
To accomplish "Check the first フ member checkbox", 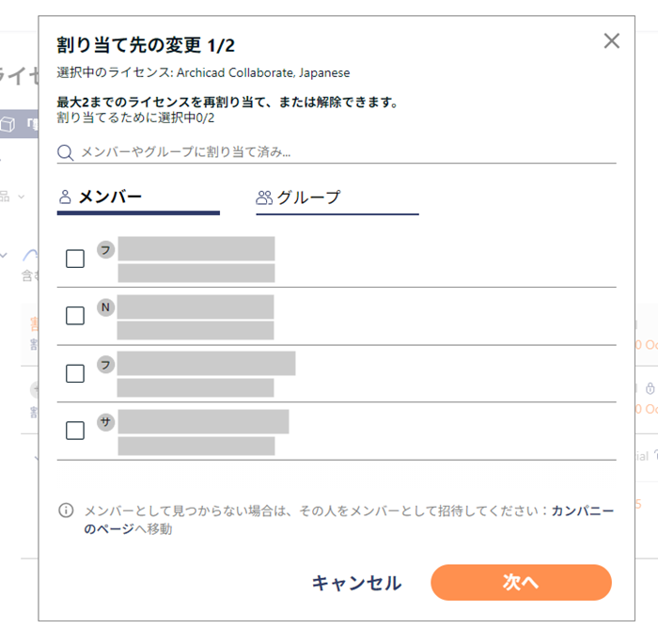I will [x=75, y=259].
